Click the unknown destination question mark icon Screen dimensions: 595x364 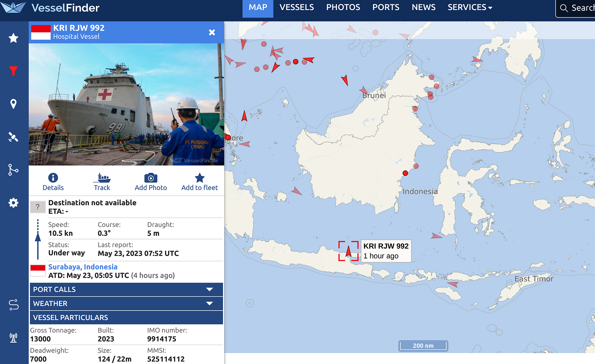click(38, 207)
